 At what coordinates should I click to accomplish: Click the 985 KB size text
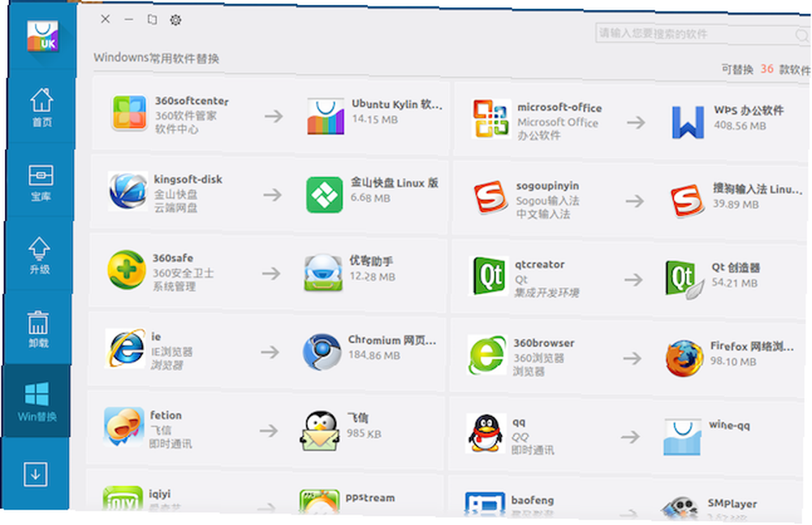(364, 433)
